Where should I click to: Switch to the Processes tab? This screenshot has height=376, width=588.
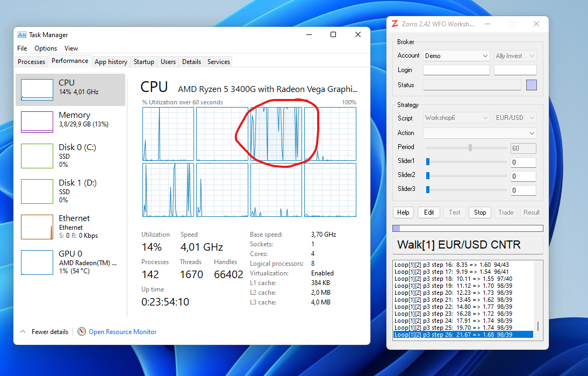[31, 62]
